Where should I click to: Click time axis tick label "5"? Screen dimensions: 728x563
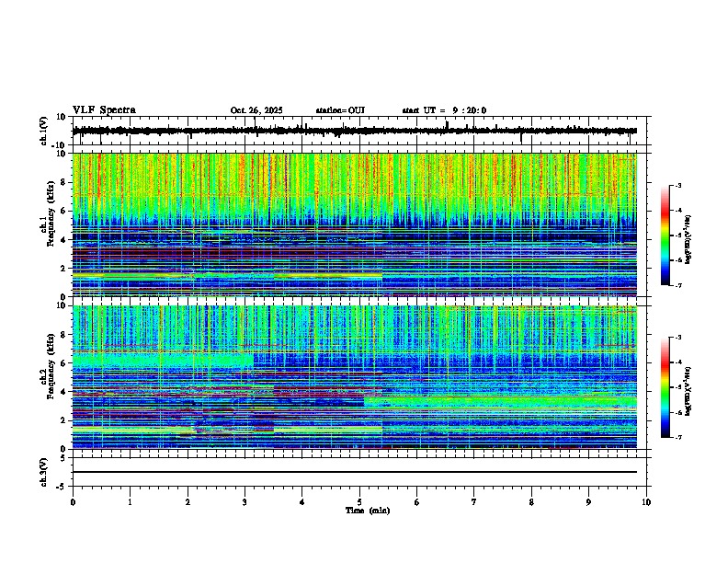coord(359,502)
